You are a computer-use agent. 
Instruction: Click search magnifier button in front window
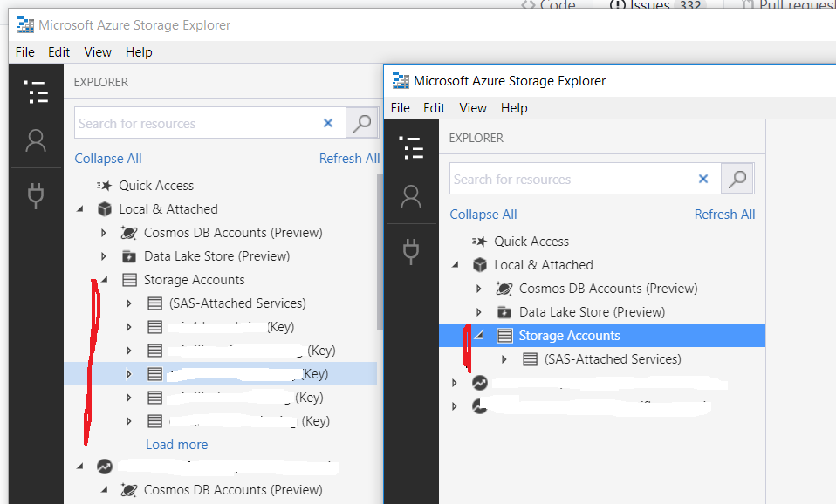tap(737, 179)
